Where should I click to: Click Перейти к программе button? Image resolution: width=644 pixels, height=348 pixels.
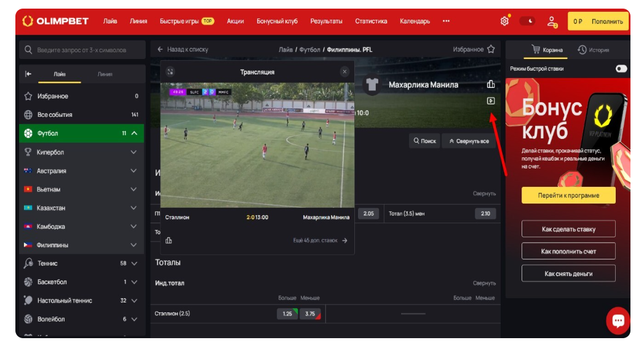(568, 196)
